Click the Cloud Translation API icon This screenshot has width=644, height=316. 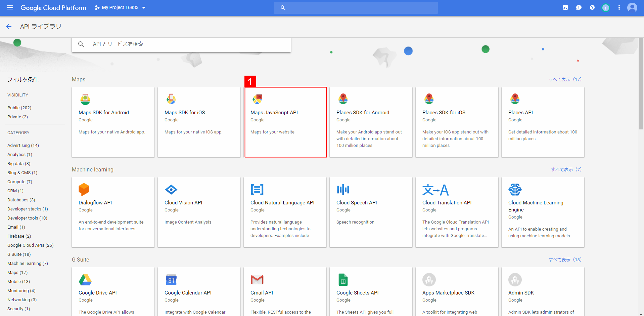click(x=435, y=190)
